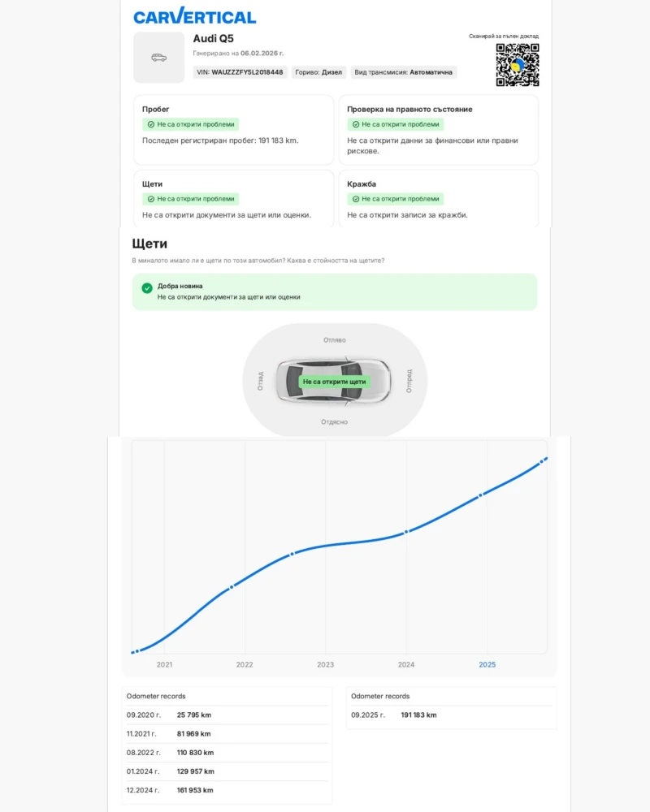Select the 09.2025 odometer record of 191 183 km

451,715
